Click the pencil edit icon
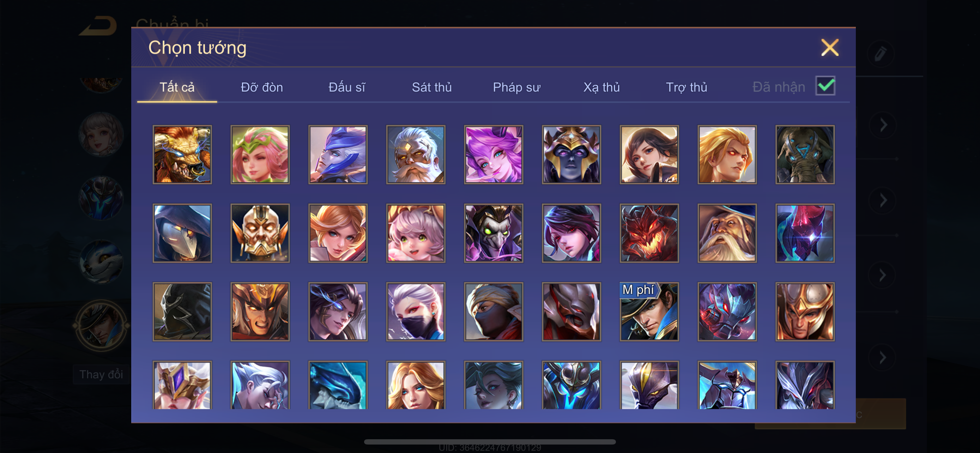The height and width of the screenshot is (453, 980). 880,54
